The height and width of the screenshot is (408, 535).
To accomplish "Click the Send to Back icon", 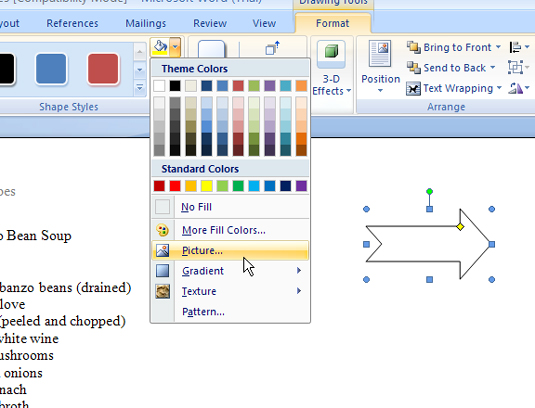I will click(x=414, y=68).
